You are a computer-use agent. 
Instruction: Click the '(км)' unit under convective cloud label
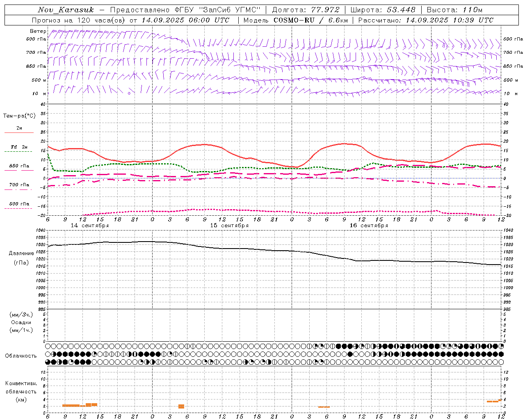tap(21, 399)
